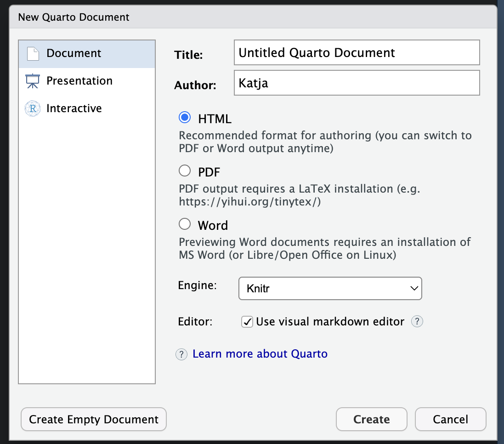Viewport: 504px width, 444px height.
Task: Click Create Empty Document button
Action: (x=94, y=419)
